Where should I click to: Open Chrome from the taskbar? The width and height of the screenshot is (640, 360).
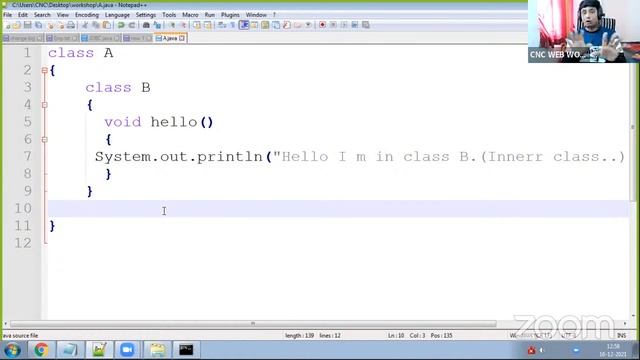[x=41, y=350]
